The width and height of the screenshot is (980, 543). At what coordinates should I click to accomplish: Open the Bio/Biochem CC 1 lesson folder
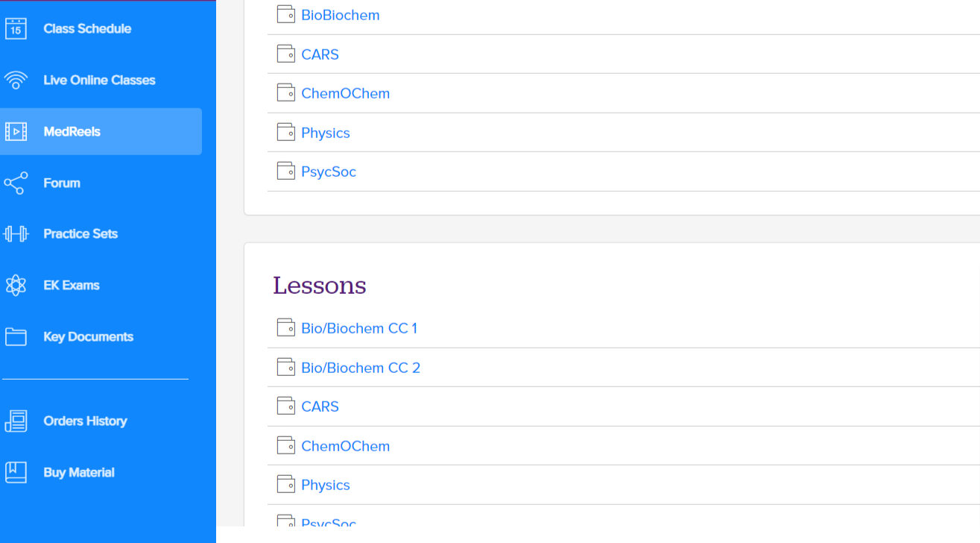pyautogui.click(x=359, y=328)
